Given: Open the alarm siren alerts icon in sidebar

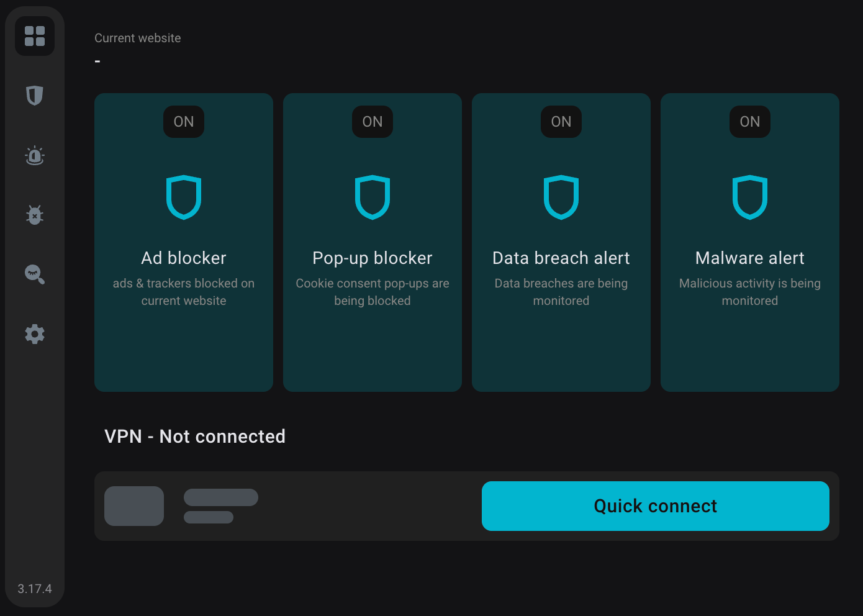Looking at the screenshot, I should point(35,155).
